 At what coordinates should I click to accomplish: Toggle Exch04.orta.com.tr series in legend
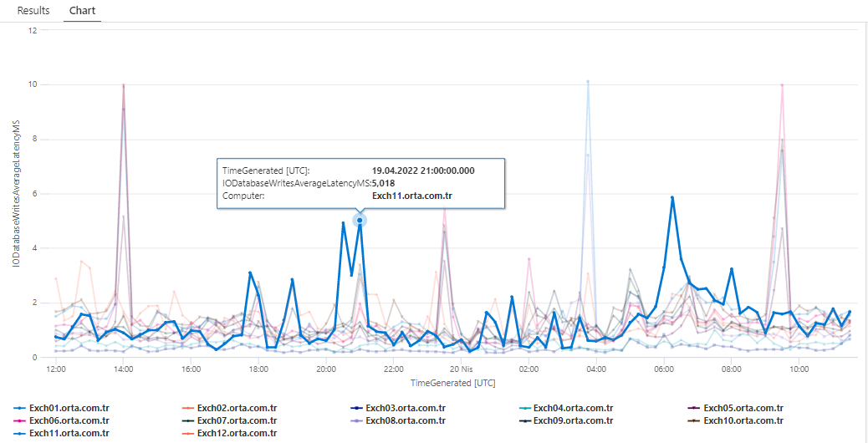pos(566,409)
